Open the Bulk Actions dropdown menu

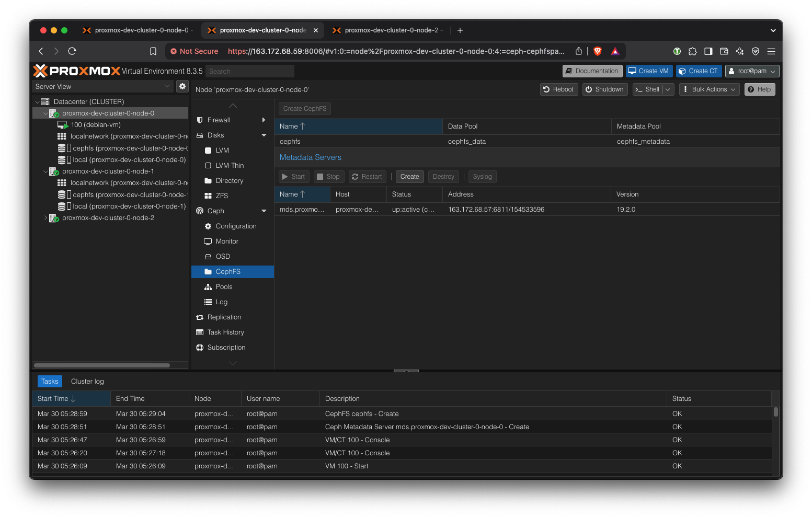709,89
